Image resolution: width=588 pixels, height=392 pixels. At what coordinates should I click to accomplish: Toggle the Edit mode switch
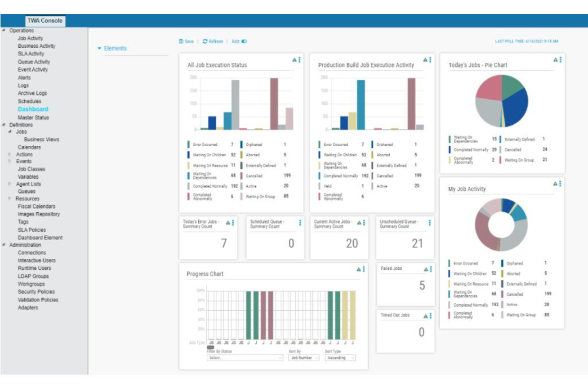pos(244,41)
